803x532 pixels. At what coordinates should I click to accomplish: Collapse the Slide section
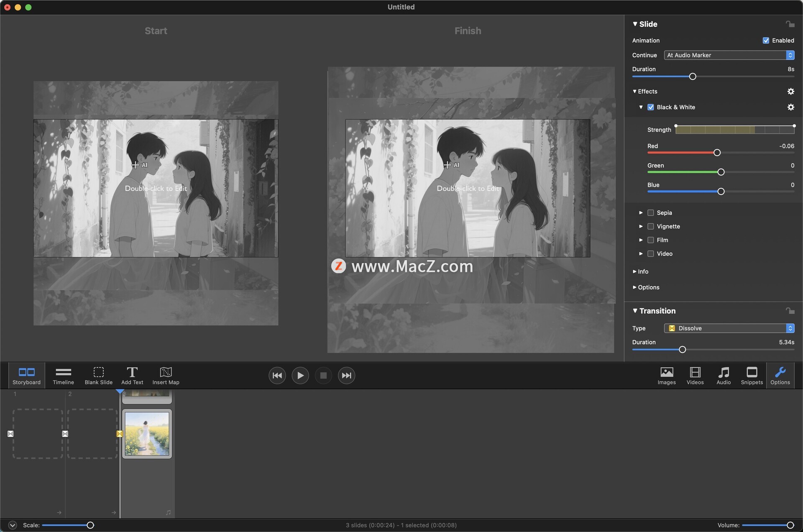[635, 24]
